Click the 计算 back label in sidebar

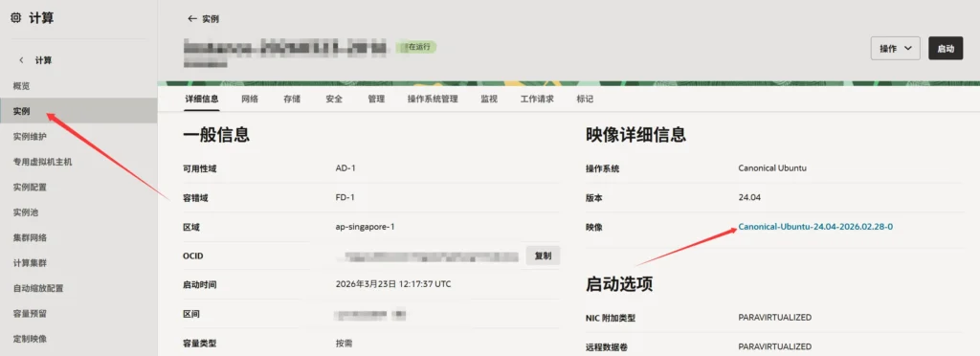point(43,60)
